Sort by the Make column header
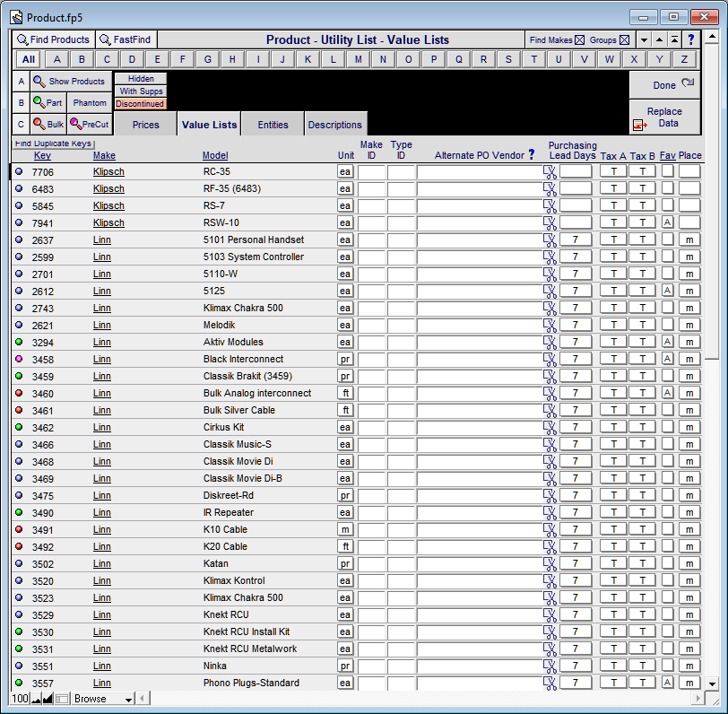Viewport: 728px width, 714px height. [104, 155]
